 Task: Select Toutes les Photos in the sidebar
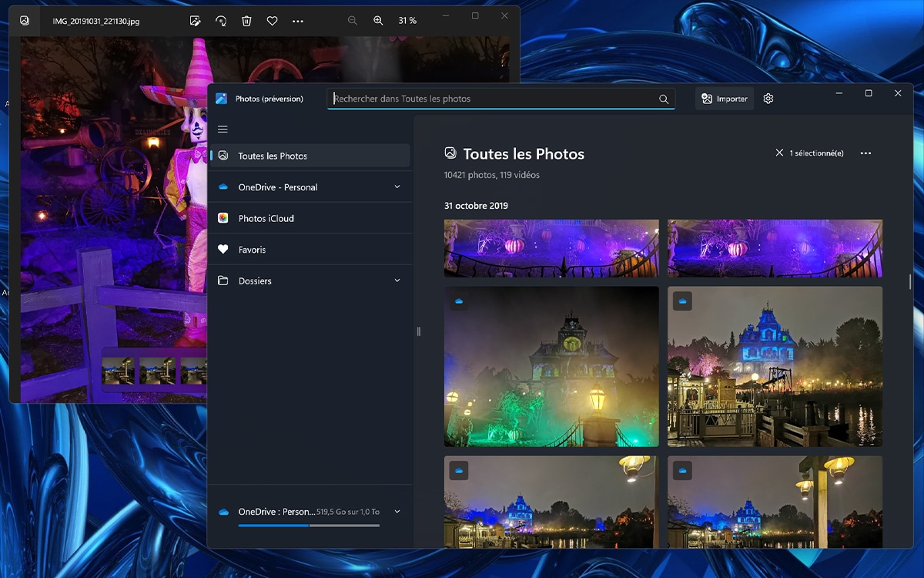point(309,156)
